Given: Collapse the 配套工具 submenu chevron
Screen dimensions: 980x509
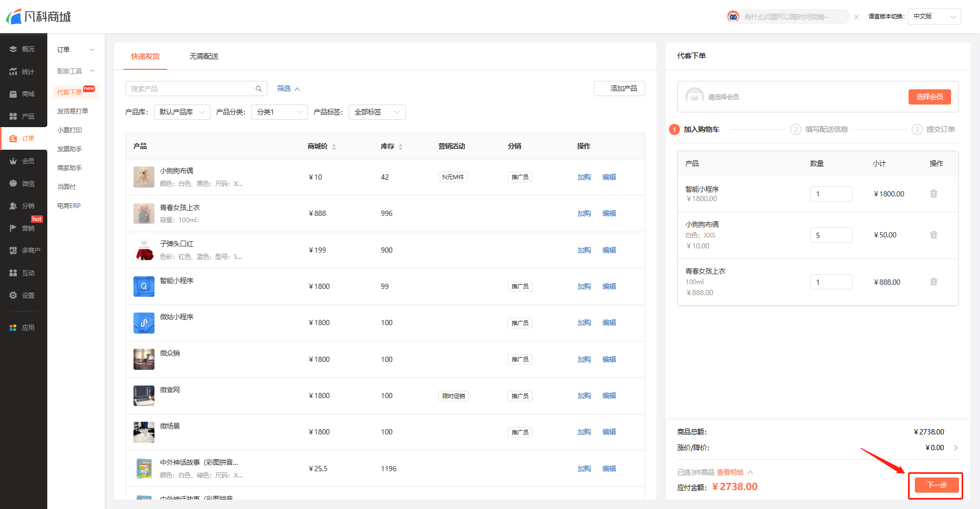Looking at the screenshot, I should point(92,71).
